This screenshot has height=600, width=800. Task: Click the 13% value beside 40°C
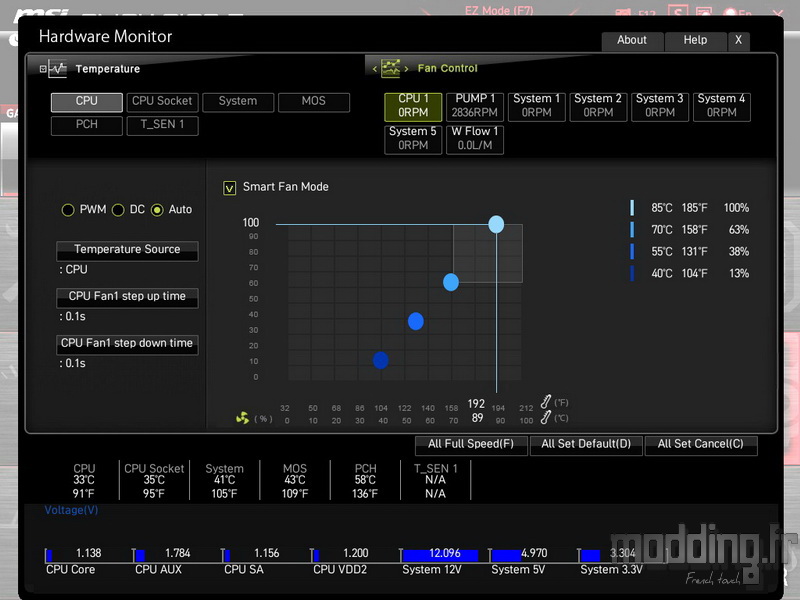point(739,273)
